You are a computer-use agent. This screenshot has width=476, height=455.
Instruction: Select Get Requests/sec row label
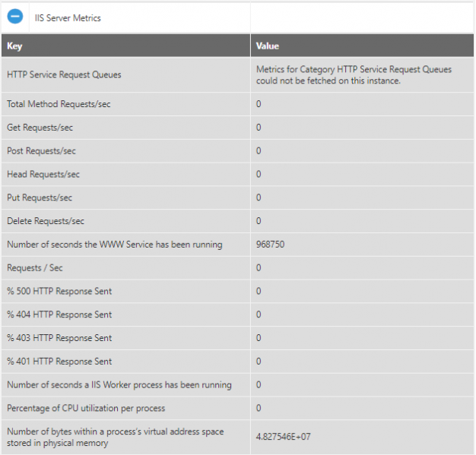point(40,128)
